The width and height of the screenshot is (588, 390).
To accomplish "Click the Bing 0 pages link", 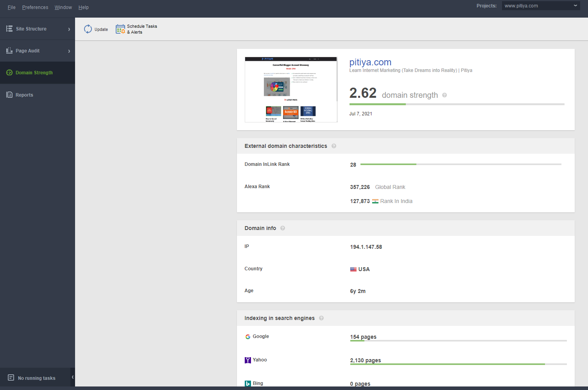I will pyautogui.click(x=360, y=384).
